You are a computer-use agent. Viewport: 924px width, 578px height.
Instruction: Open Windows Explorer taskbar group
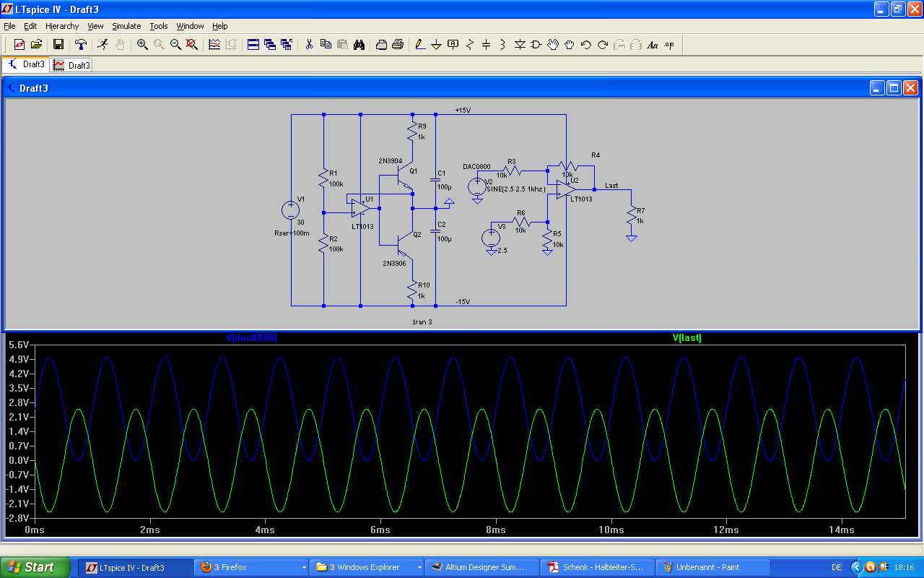click(x=367, y=567)
